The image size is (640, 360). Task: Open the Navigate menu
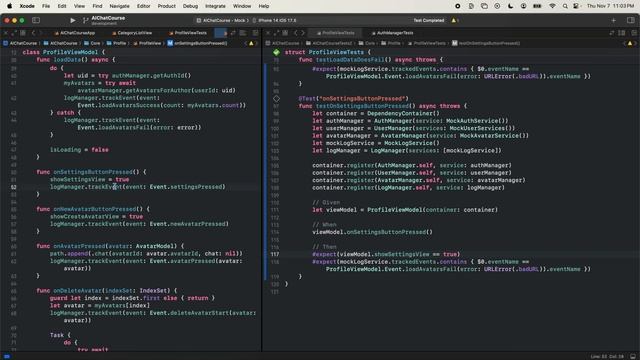119,6
